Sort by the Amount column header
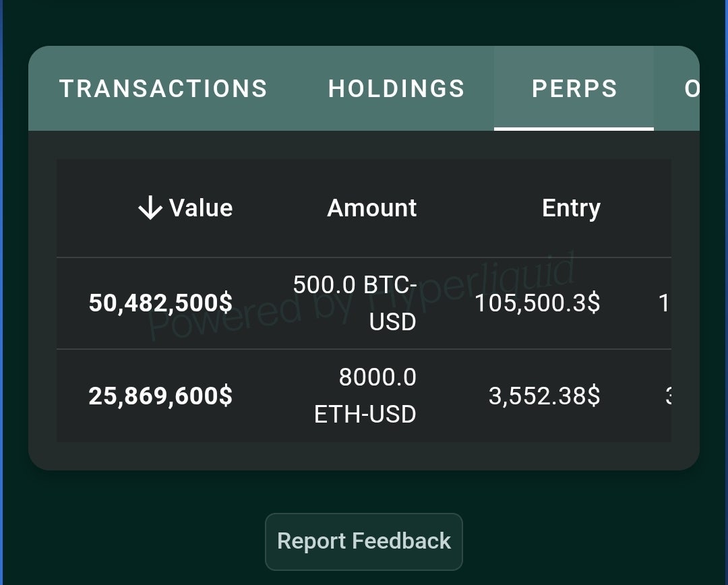Viewport: 728px width, 585px height. point(371,208)
